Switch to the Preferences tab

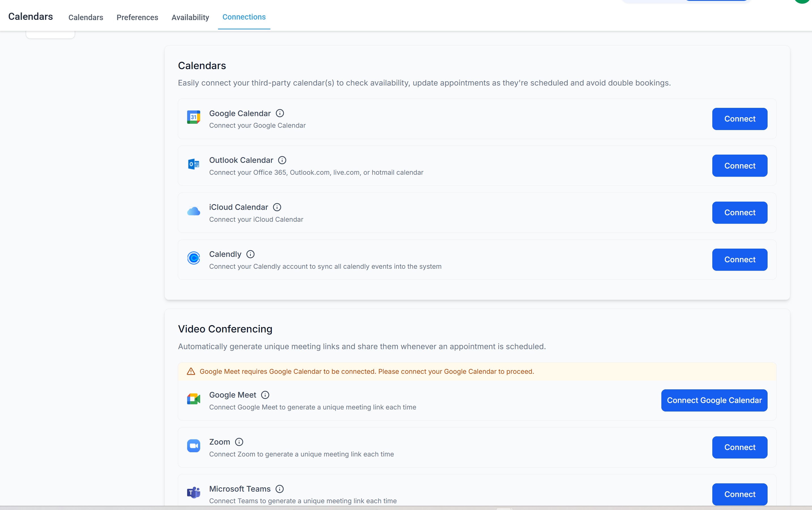tap(137, 17)
